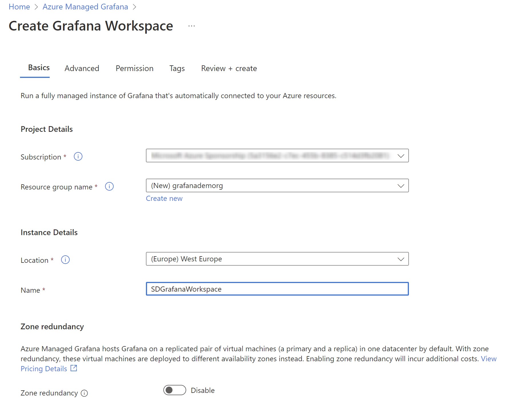Click the external link icon after Pricing Details
This screenshot has height=420, width=514.
tap(74, 368)
